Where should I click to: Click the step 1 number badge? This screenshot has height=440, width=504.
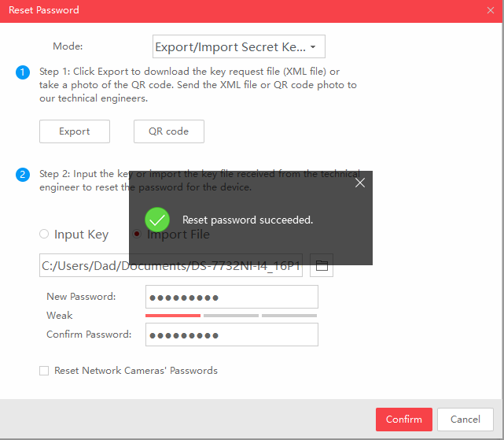23,72
